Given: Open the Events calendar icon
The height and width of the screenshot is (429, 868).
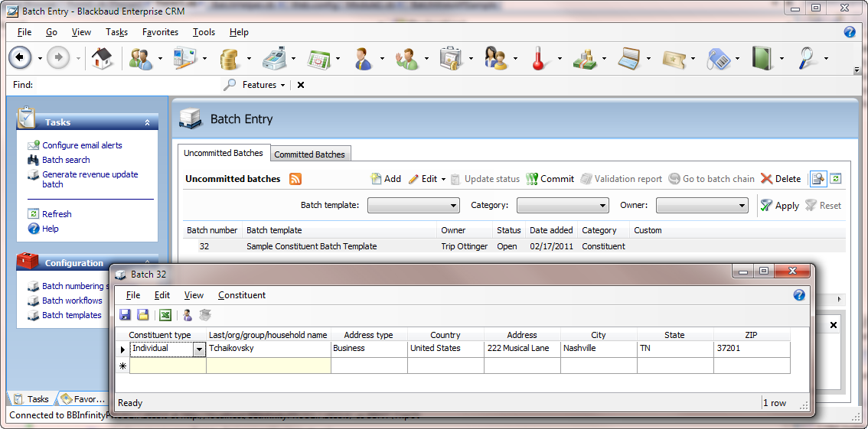Looking at the screenshot, I should click(318, 57).
